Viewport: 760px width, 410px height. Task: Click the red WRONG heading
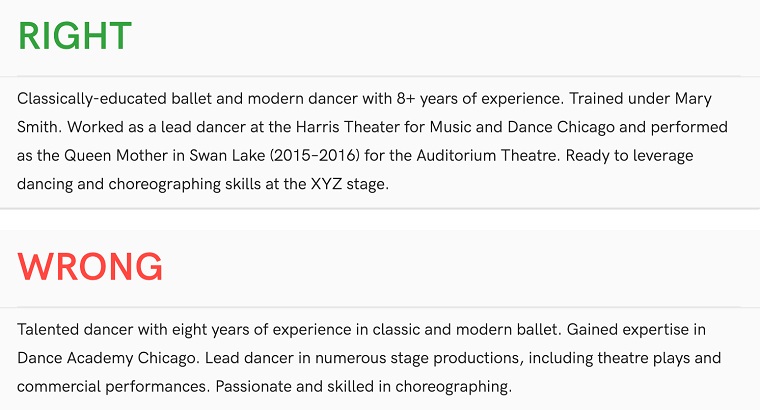[x=90, y=266]
